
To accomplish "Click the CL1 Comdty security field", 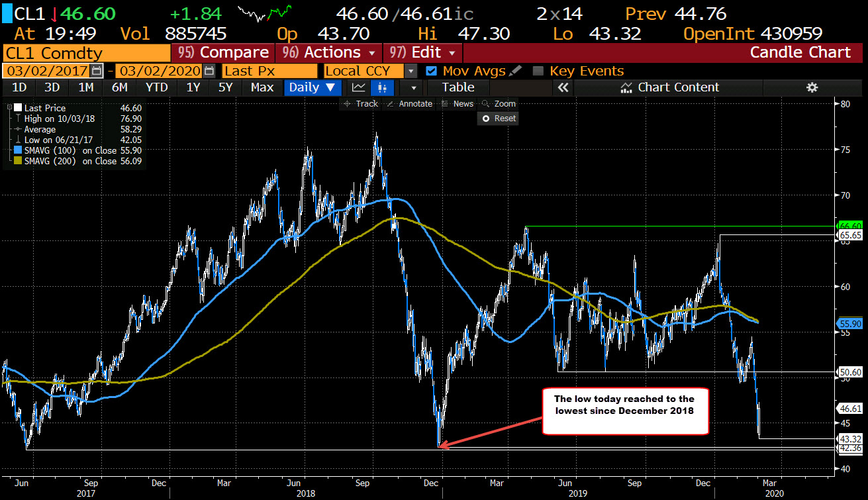I will (x=85, y=53).
